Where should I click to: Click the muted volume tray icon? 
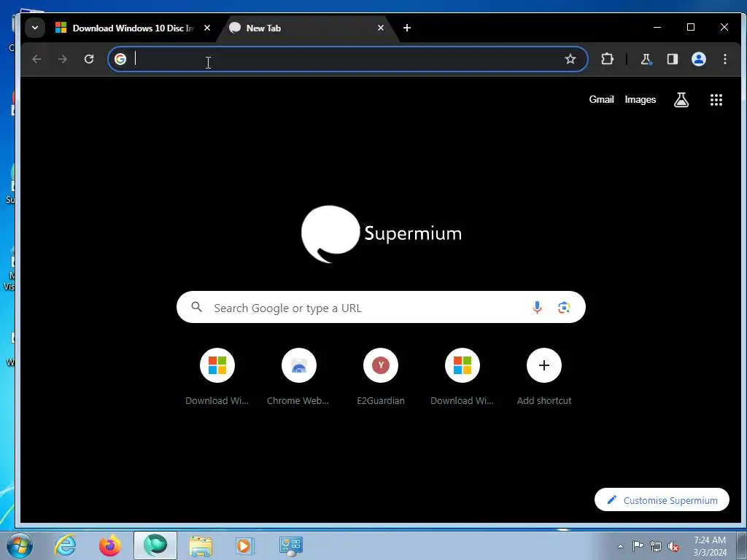(x=673, y=546)
